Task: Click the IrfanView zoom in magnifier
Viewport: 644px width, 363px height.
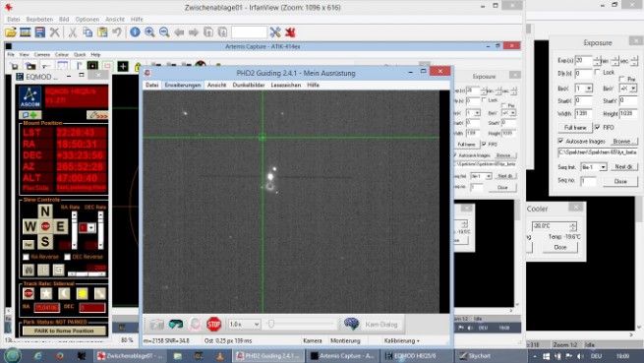Action: point(149,32)
